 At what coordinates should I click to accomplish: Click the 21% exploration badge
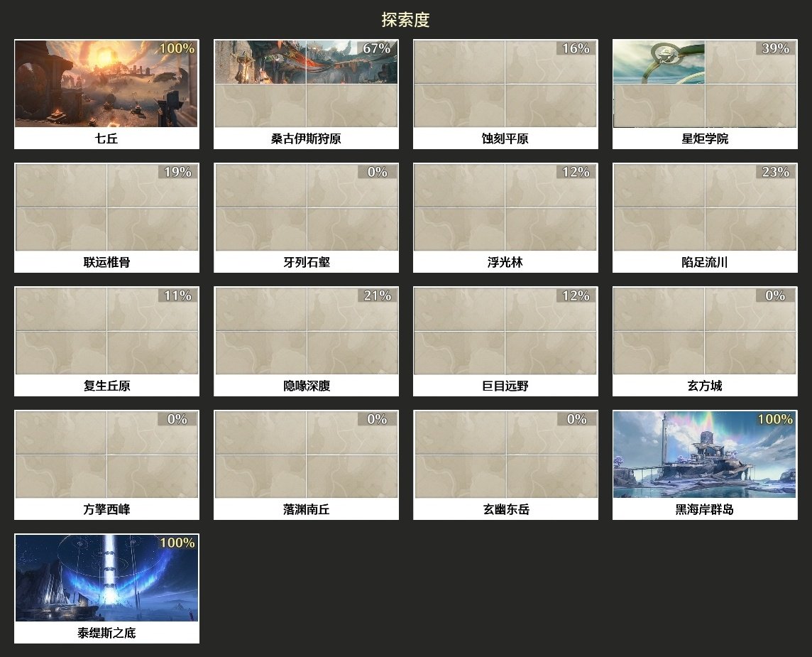point(376,295)
